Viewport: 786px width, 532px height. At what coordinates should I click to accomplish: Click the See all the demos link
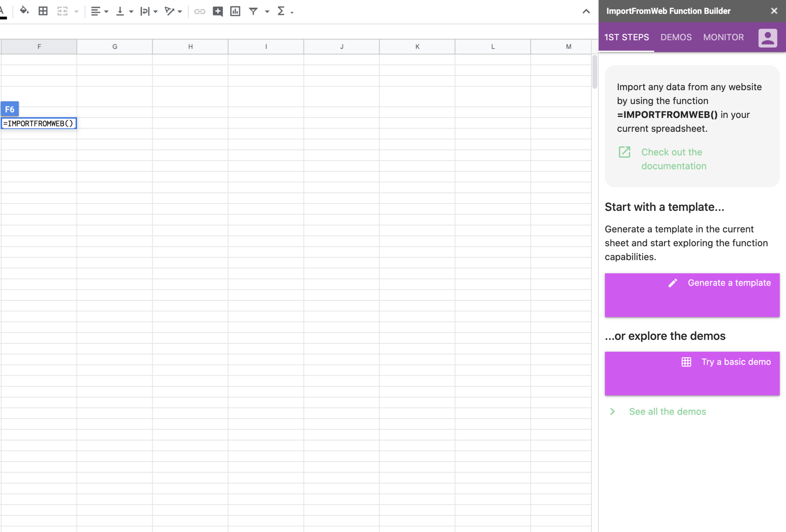(x=667, y=411)
